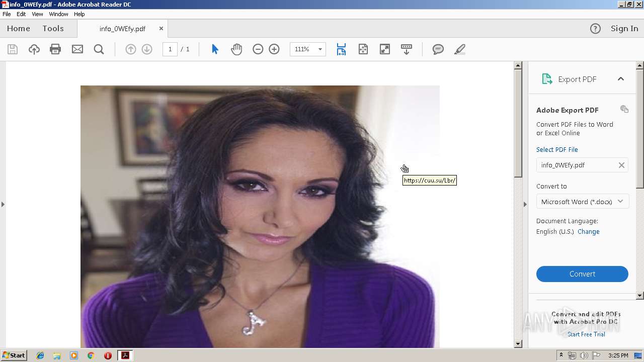The width and height of the screenshot is (644, 362).
Task: Click the document vertical scrollbar thumb
Action: tap(518, 123)
